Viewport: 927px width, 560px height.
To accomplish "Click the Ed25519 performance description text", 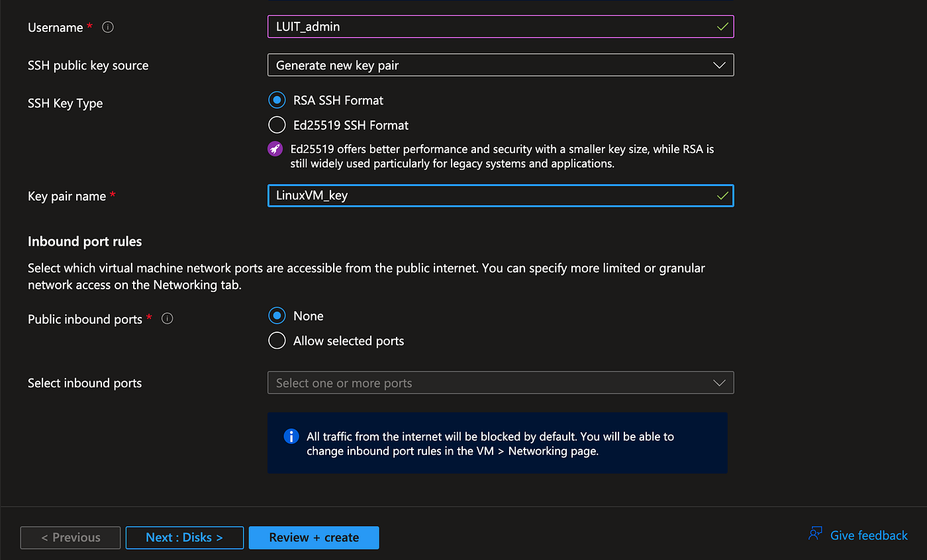I will tap(502, 156).
